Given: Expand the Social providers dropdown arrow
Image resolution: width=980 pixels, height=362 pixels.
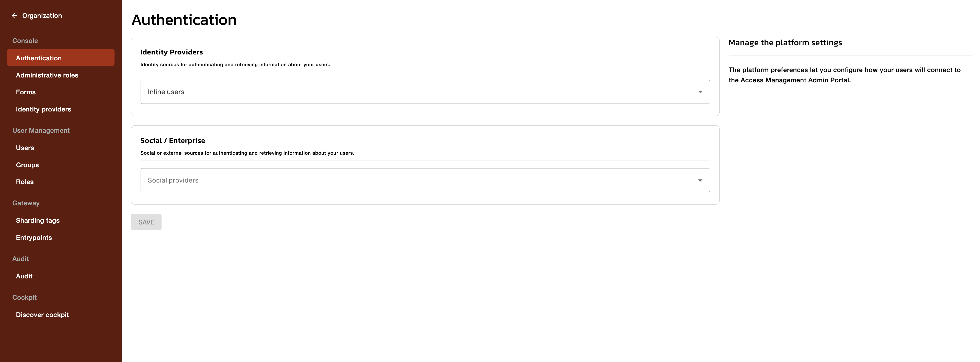Looking at the screenshot, I should [700, 180].
